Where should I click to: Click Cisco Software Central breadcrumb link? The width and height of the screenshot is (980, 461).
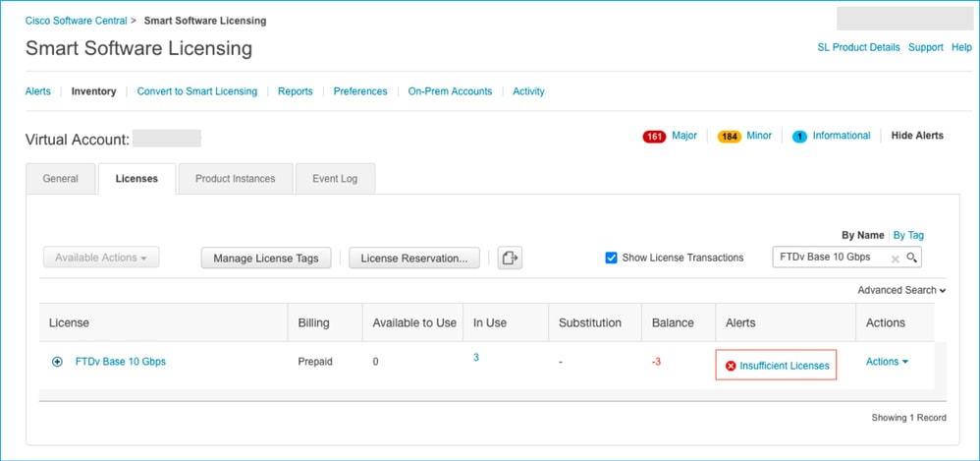tap(77, 21)
